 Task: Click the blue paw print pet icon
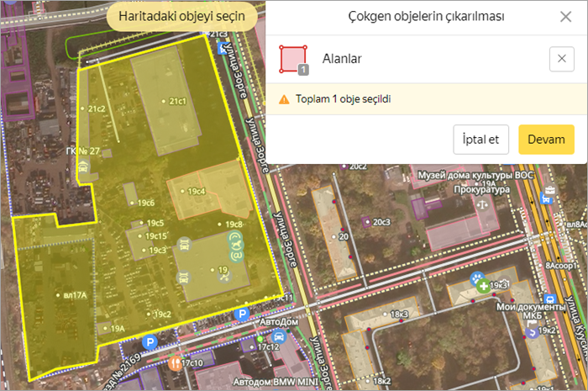476,279
